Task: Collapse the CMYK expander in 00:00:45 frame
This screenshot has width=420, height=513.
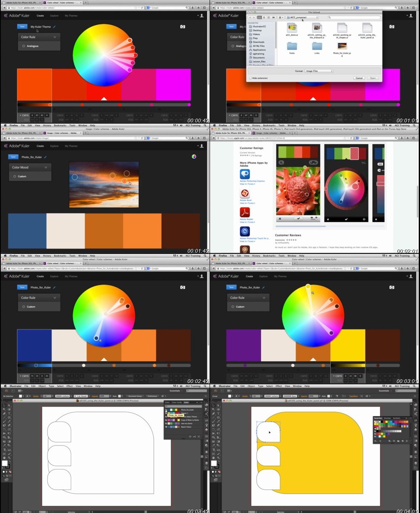Action: 20,115
